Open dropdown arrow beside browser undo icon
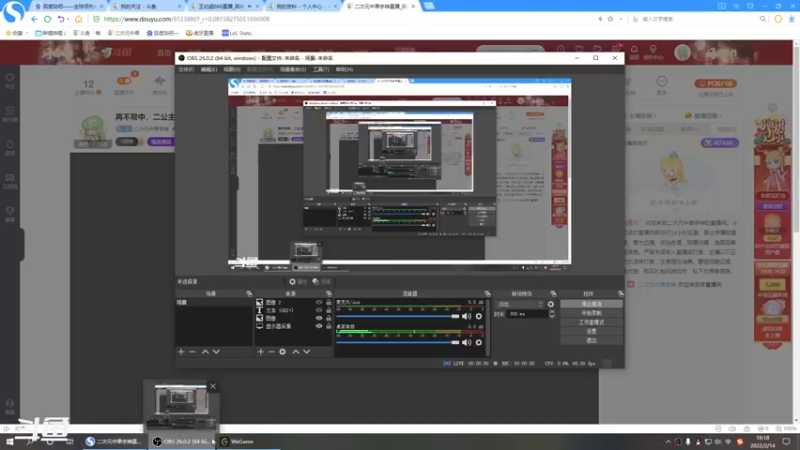The image size is (800, 450). [x=68, y=19]
